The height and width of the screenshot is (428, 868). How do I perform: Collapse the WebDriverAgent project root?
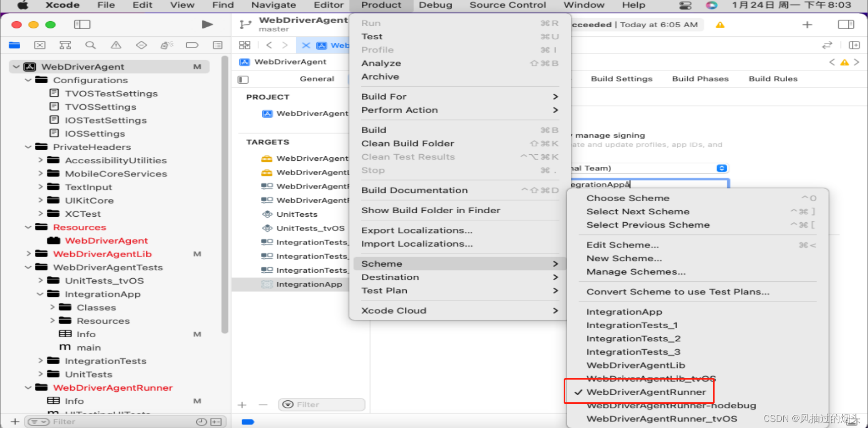16,67
